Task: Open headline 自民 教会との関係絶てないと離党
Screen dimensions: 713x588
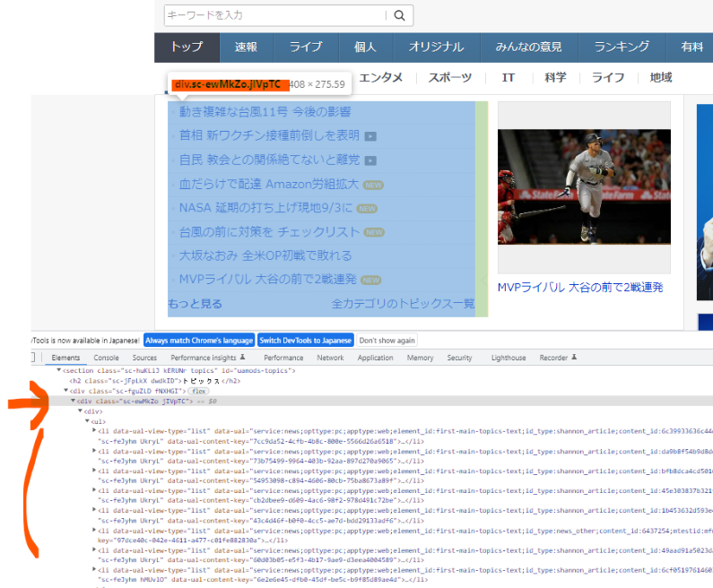Action: tap(269, 160)
